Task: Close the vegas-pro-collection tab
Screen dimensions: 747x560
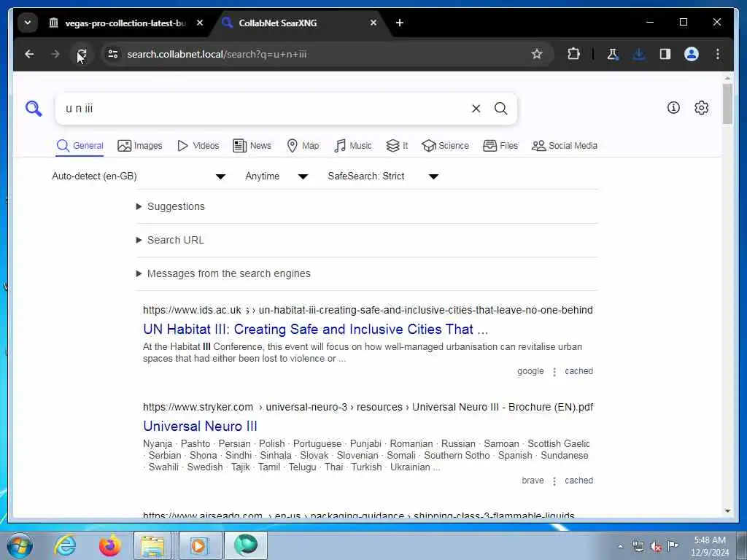Action: [200, 23]
